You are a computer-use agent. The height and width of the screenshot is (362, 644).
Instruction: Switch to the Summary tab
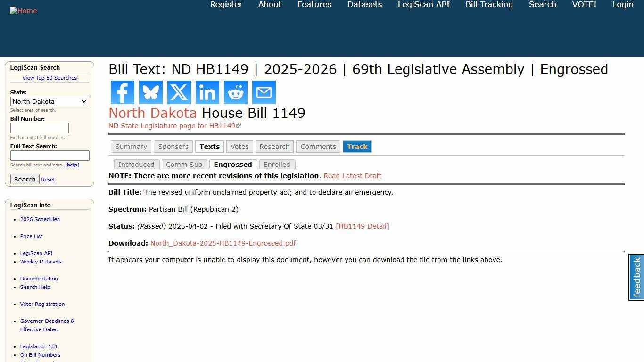click(x=131, y=147)
